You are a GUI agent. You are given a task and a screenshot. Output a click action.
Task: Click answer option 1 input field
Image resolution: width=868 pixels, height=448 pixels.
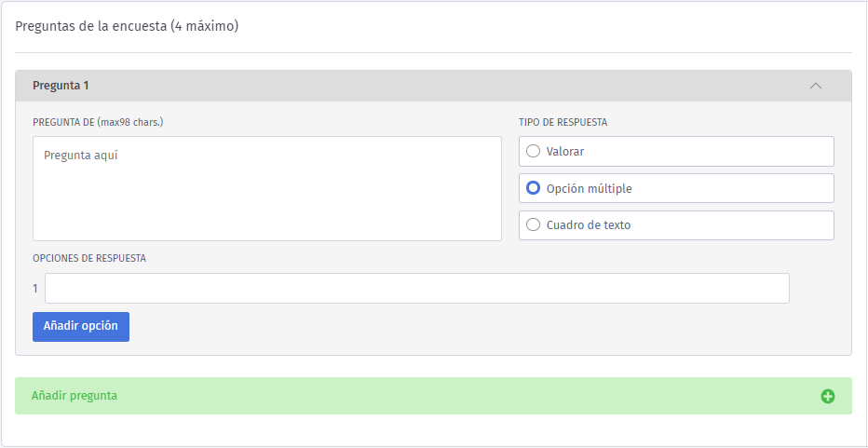(x=417, y=288)
